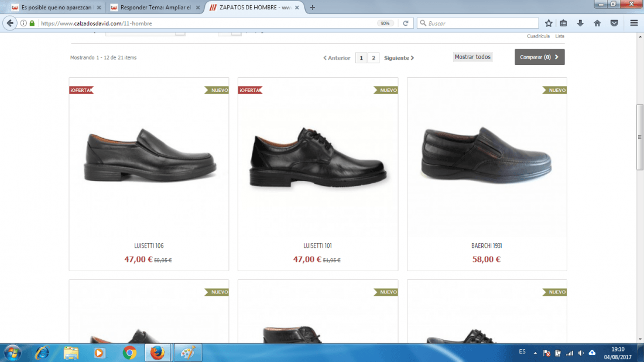Open Windows Explorer folder from taskbar

[x=71, y=353]
